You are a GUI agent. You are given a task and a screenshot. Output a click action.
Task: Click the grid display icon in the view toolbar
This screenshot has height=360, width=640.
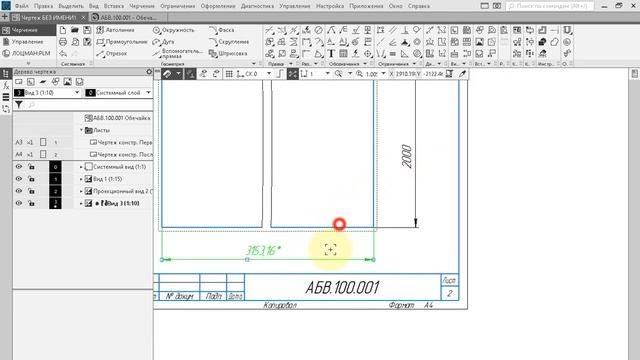coord(229,74)
